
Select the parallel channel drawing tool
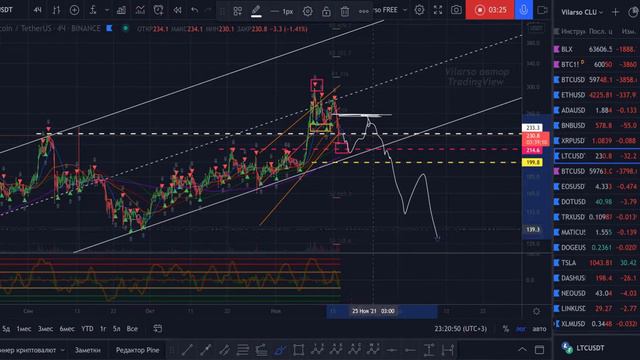(x=224, y=350)
